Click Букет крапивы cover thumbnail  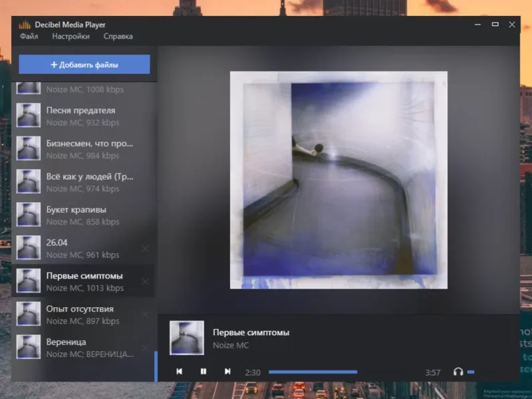(29, 214)
